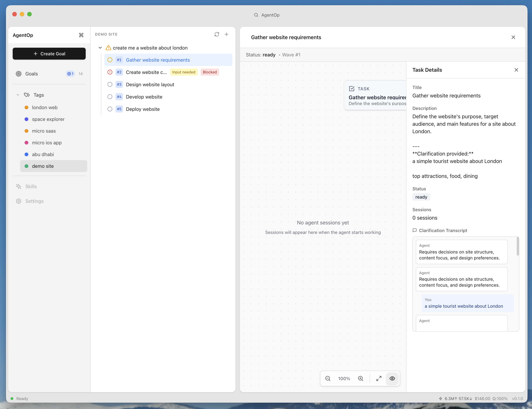Add new goal with plus icon
The image size is (532, 409).
(227, 34)
